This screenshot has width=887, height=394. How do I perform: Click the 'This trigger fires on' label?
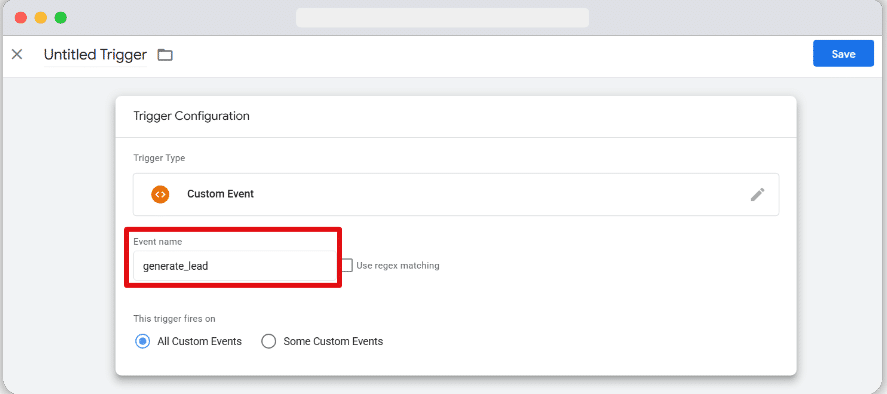pyautogui.click(x=174, y=319)
